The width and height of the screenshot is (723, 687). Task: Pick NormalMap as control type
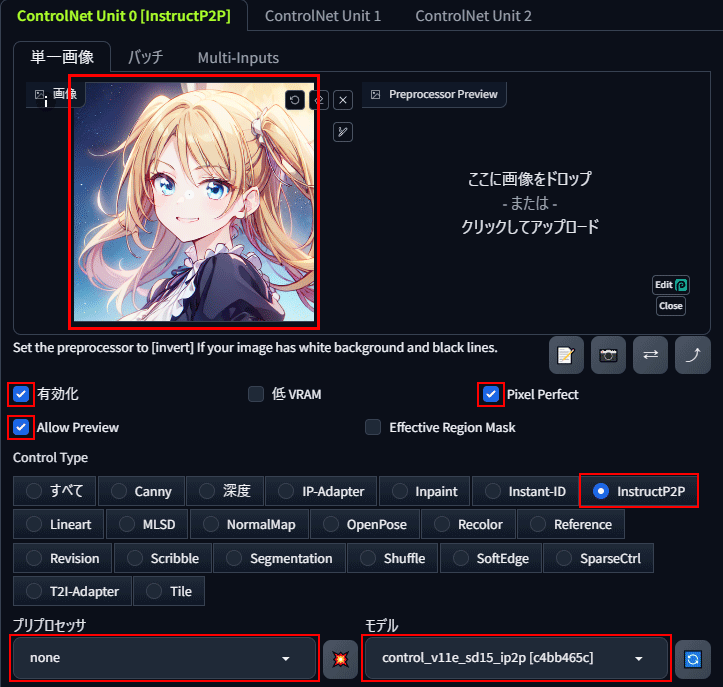pos(249,524)
